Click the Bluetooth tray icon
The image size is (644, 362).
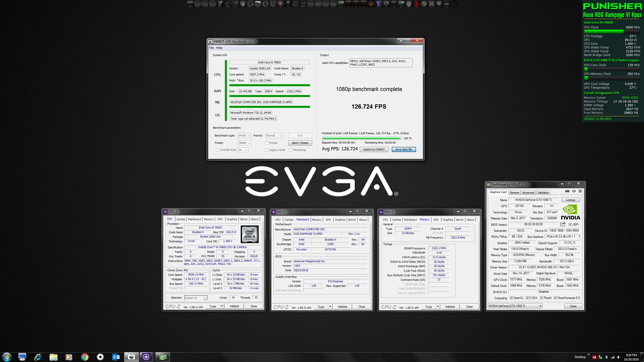pyautogui.click(x=606, y=357)
